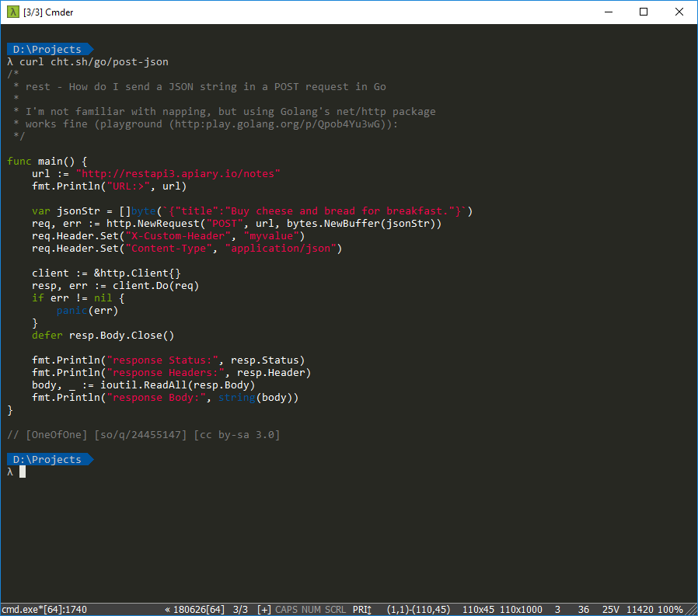Screen dimensions: 698x616
Task: Click the 100% transparency indicator
Action: [670, 609]
